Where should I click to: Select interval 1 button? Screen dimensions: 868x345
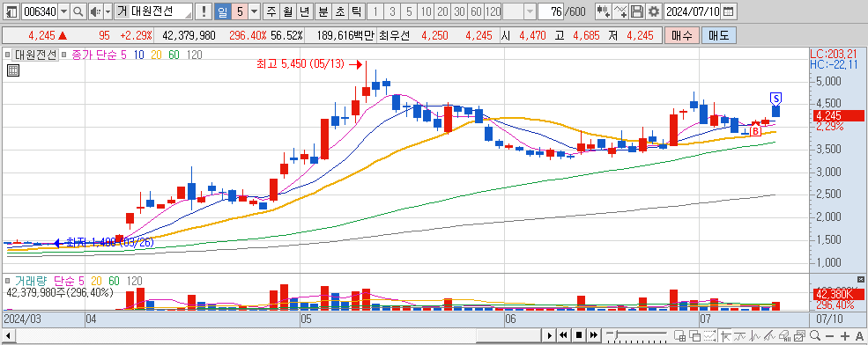coord(375,11)
